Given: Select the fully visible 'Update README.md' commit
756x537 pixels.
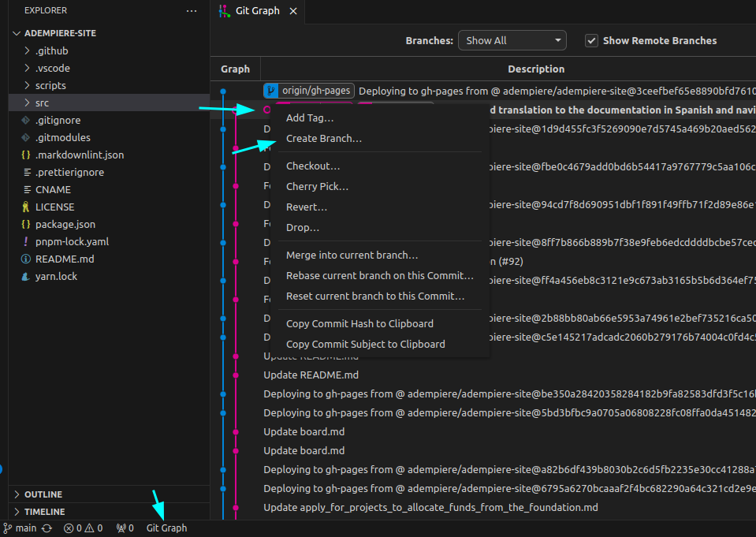Looking at the screenshot, I should point(483,375).
